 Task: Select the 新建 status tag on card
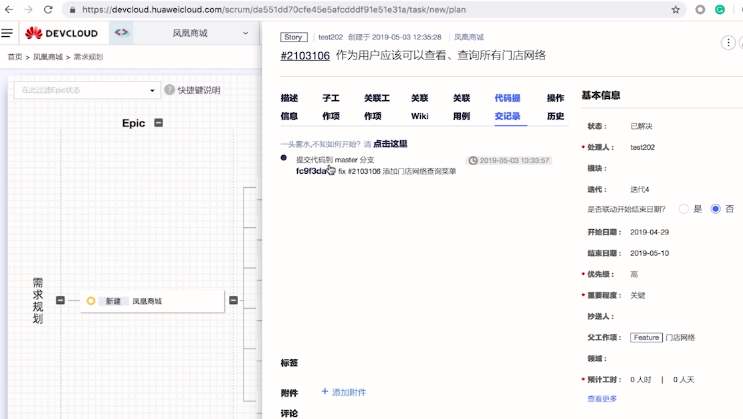pos(113,301)
